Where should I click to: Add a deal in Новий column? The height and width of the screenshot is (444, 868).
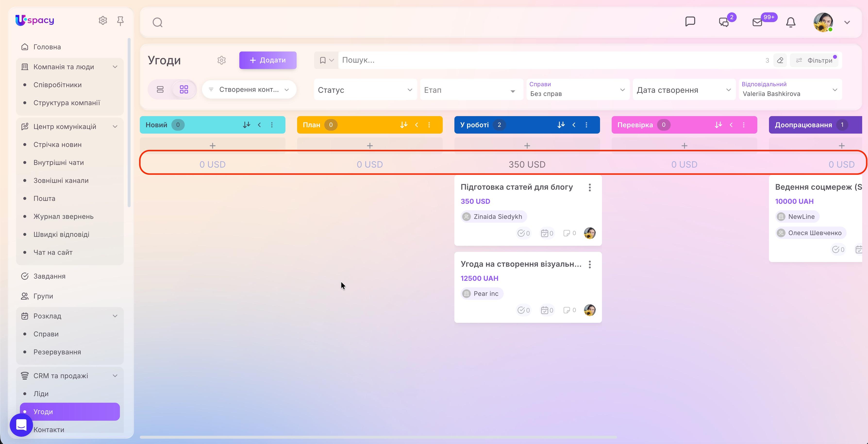pyautogui.click(x=212, y=146)
